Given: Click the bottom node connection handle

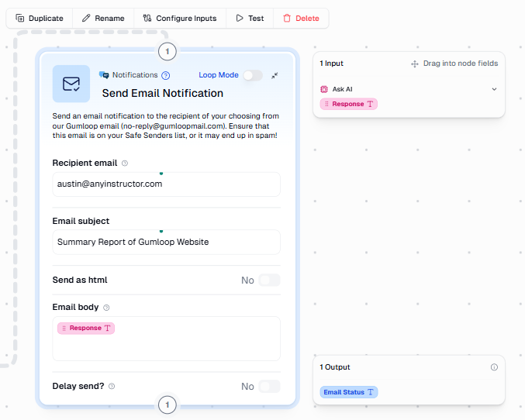Looking at the screenshot, I should tap(168, 405).
